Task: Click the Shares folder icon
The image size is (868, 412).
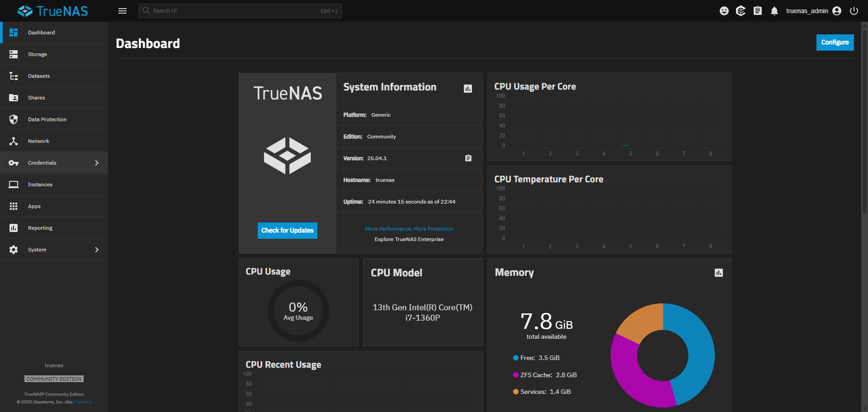Action: [14, 98]
